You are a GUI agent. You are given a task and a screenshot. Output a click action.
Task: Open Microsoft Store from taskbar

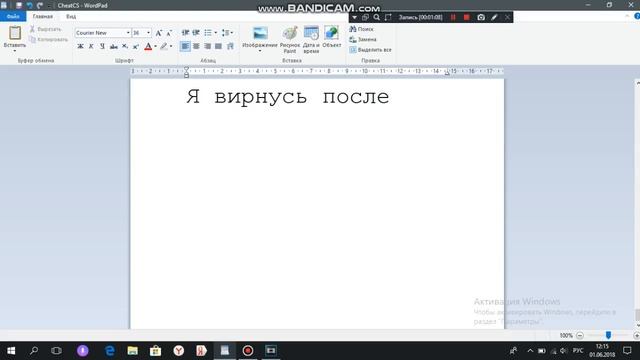click(x=155, y=351)
